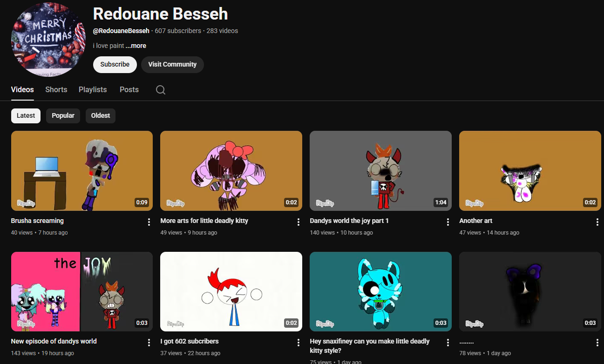Open the Playlists tab
The image size is (604, 364).
(x=93, y=89)
